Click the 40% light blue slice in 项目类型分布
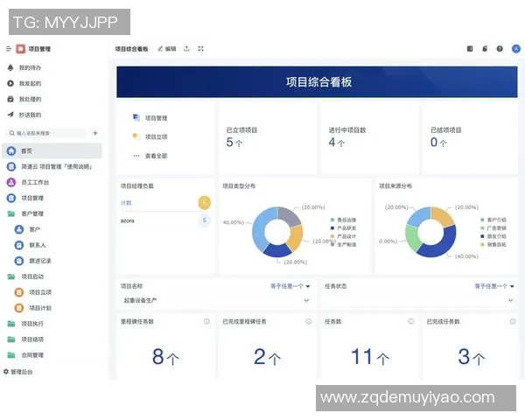 259,229
